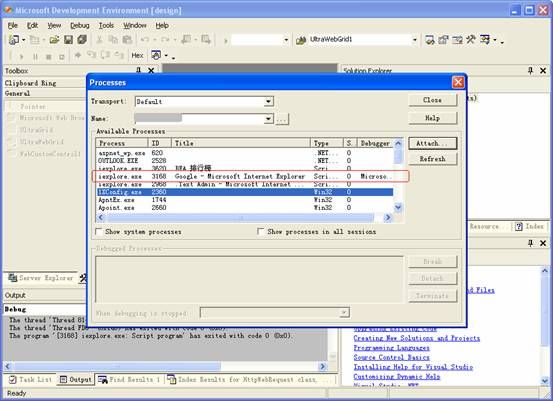Close the Processes dialog with red X
The image size is (553, 401).
click(458, 82)
